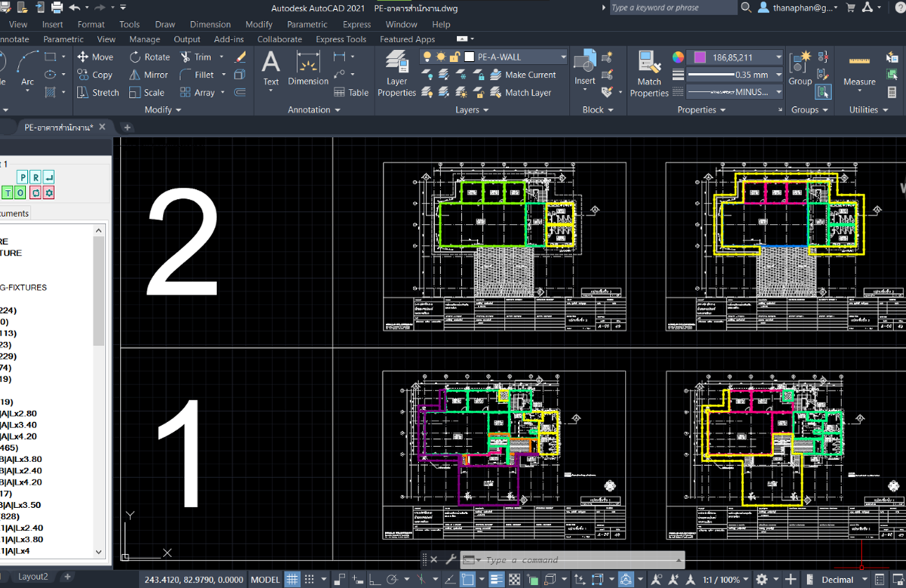Open Quick Calculator icon in Utilities
The image size is (906, 588).
(892, 92)
